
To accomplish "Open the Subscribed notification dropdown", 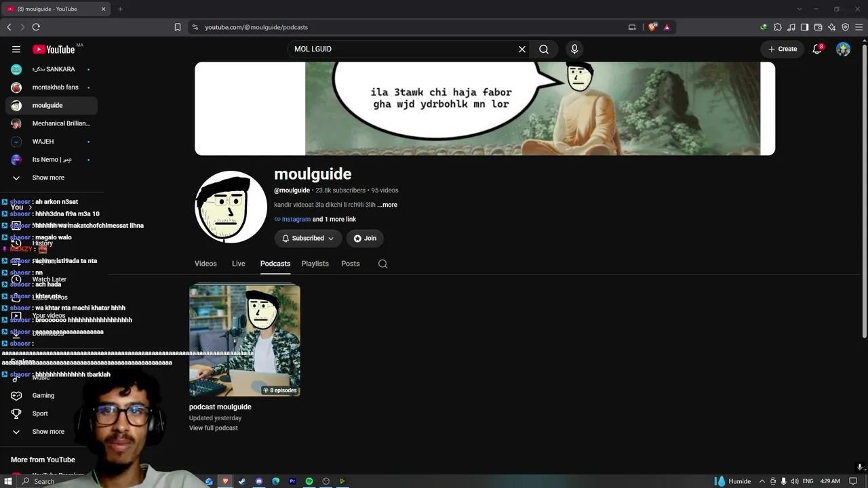I will click(x=308, y=239).
